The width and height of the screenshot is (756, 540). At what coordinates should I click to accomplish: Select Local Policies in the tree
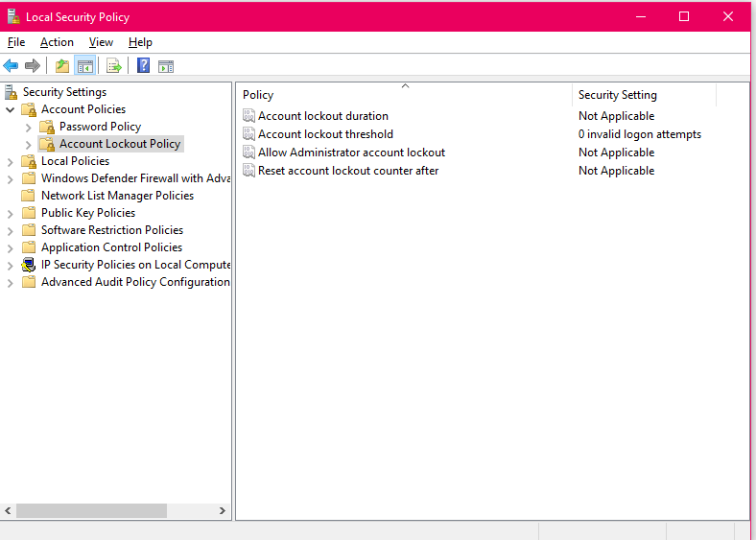75,161
